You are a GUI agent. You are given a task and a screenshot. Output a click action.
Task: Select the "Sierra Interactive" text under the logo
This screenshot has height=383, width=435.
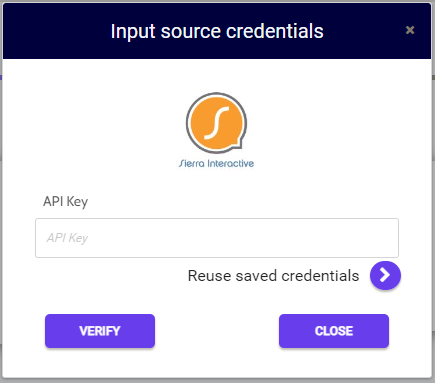pos(216,163)
